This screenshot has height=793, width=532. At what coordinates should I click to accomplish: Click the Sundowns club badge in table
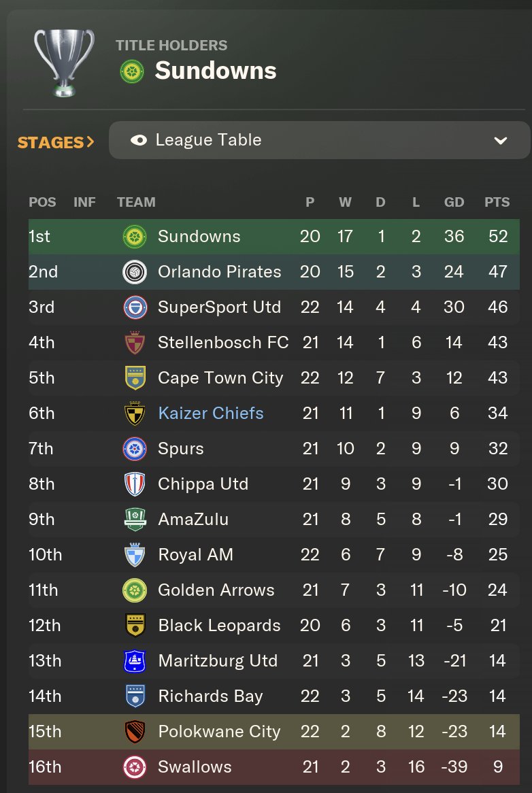tap(133, 237)
